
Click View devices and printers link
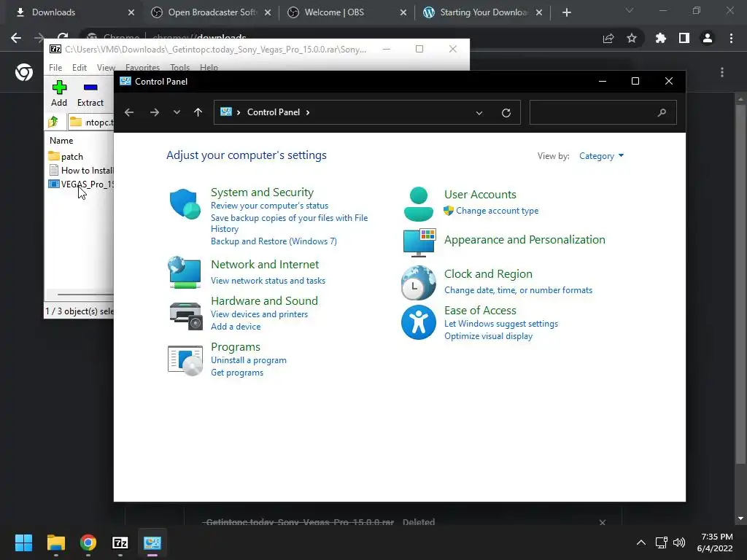(x=259, y=314)
